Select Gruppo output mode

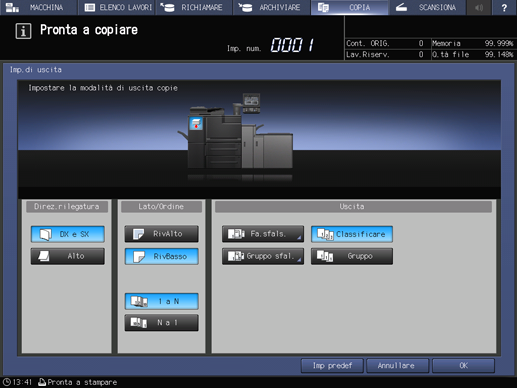point(352,256)
